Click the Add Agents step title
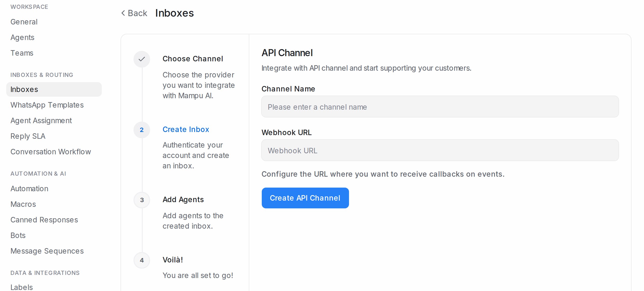 pyautogui.click(x=183, y=200)
